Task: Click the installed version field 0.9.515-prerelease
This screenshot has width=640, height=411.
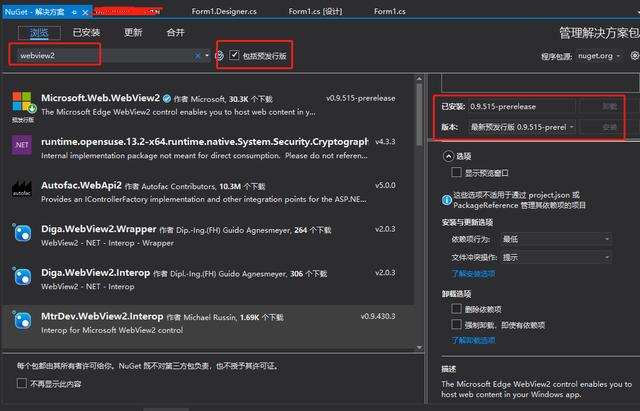Action: [x=522, y=107]
